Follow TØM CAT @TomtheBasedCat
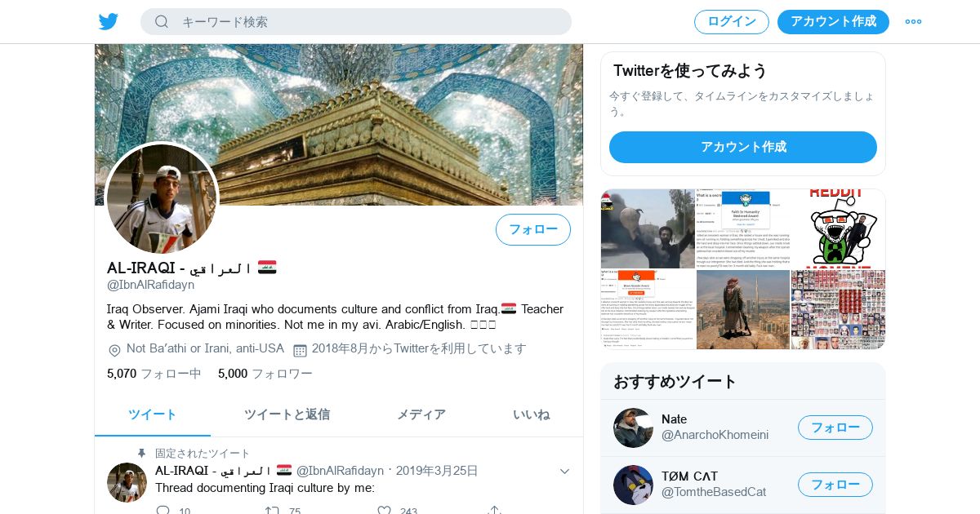 [835, 485]
